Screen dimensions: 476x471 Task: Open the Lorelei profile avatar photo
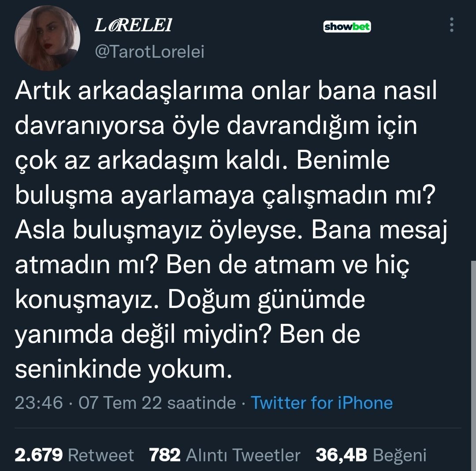pos(48,38)
